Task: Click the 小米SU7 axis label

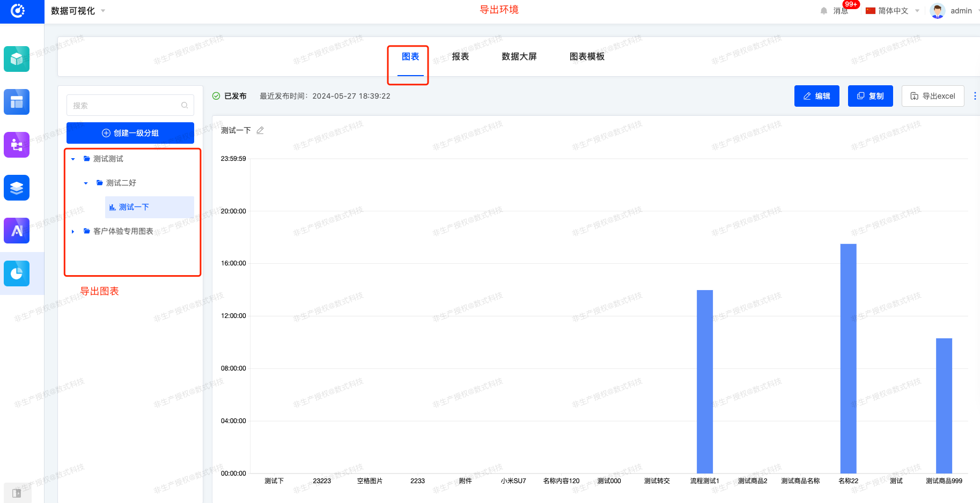Action: [513, 481]
